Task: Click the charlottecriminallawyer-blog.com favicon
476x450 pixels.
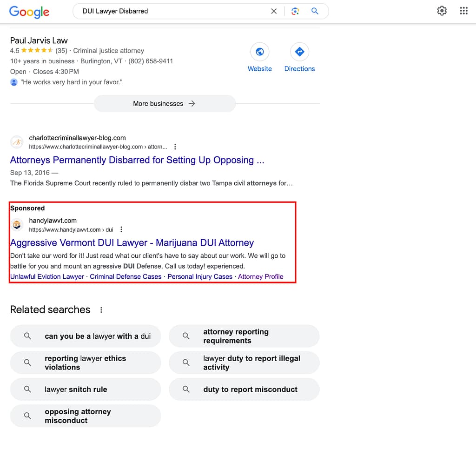Action: coord(17,142)
